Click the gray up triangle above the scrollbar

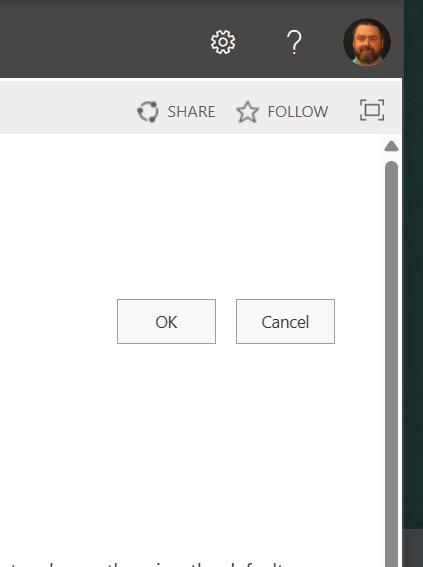pos(391,146)
